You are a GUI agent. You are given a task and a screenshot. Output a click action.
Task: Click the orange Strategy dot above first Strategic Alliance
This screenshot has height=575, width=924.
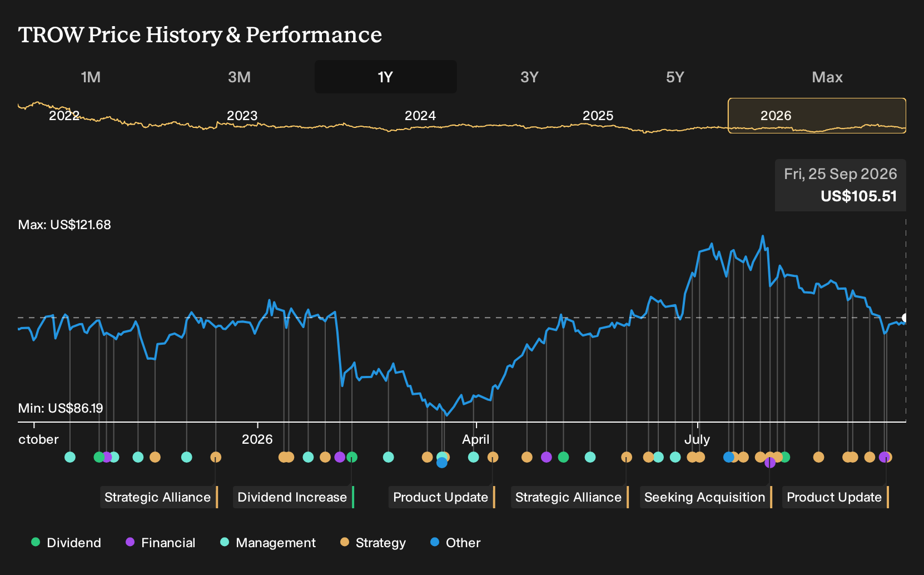(216, 457)
